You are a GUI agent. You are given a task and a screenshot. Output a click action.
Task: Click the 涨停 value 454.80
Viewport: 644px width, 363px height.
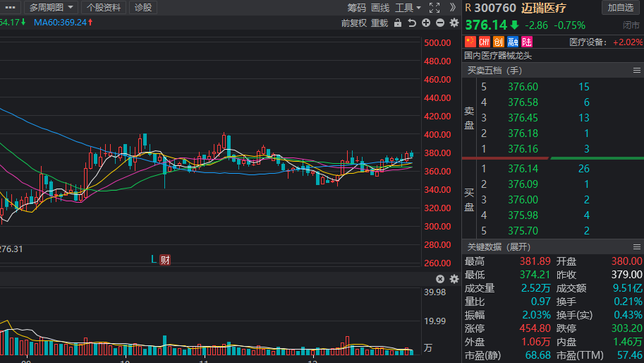pyautogui.click(x=535, y=328)
